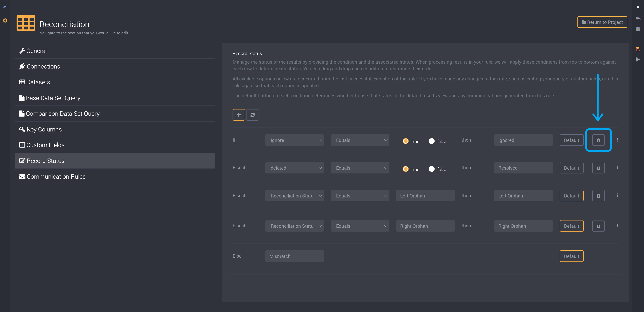Viewport: 644px width, 312px height.
Task: Collapse the right panel double chevron
Action: coord(638,7)
